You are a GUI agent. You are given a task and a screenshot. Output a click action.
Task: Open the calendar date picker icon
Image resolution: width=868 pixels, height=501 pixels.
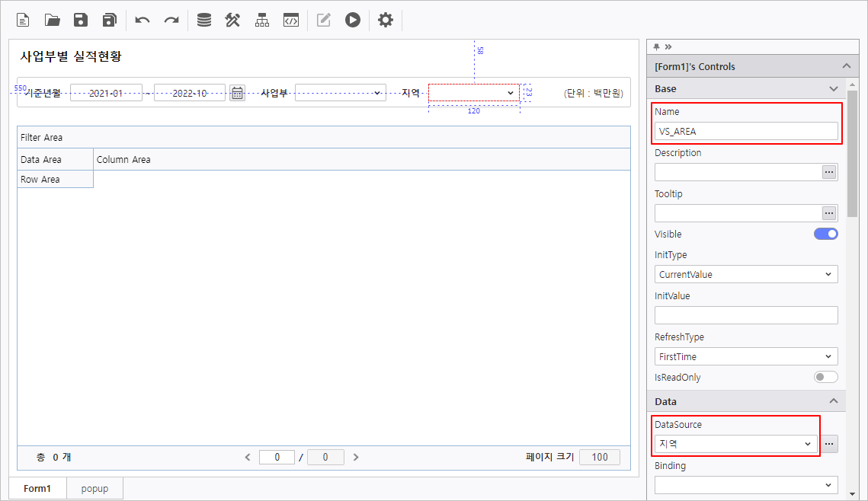[x=237, y=93]
